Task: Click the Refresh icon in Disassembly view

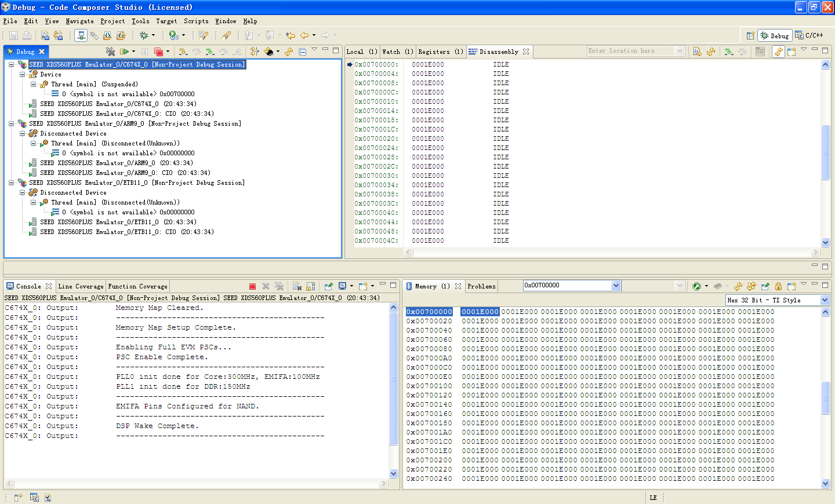Action: pos(711,52)
